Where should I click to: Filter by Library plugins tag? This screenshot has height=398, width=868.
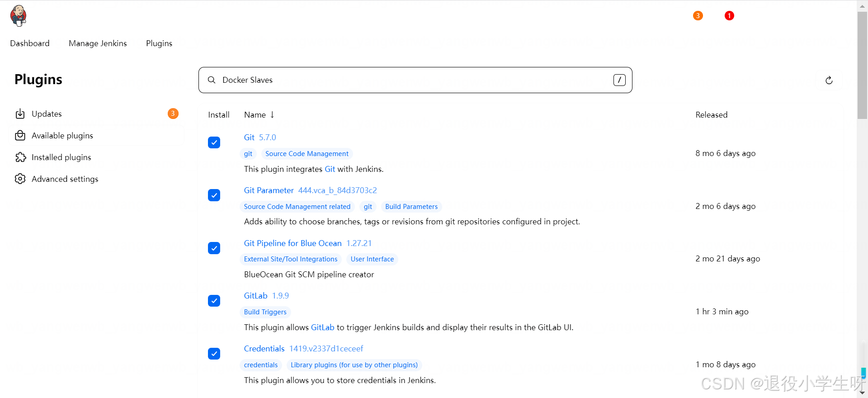pos(354,365)
